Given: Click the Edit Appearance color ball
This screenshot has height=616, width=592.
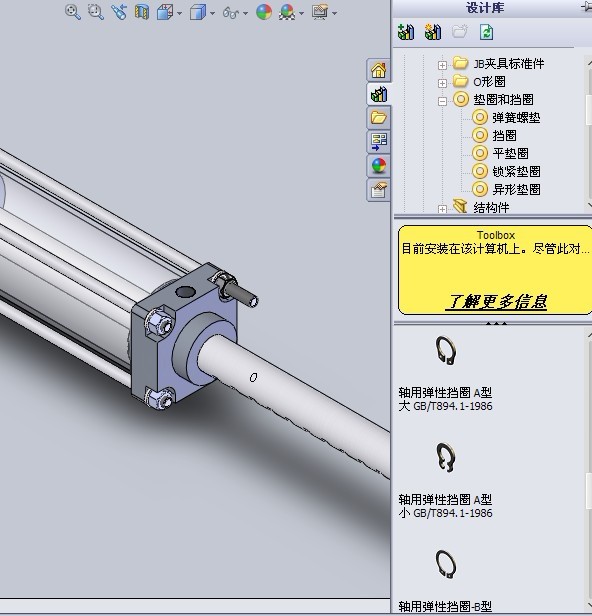Looking at the screenshot, I should 264,12.
